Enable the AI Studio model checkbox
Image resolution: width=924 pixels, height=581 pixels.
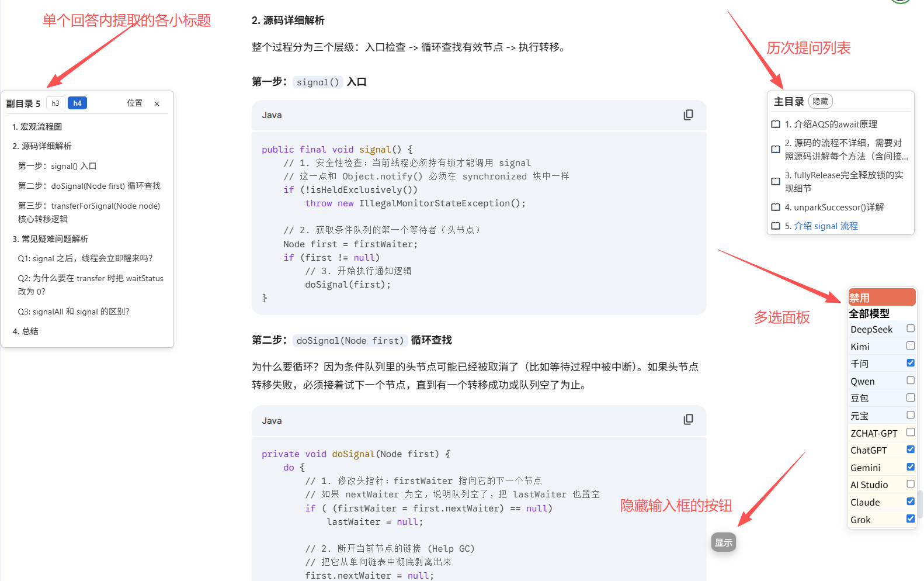point(910,484)
